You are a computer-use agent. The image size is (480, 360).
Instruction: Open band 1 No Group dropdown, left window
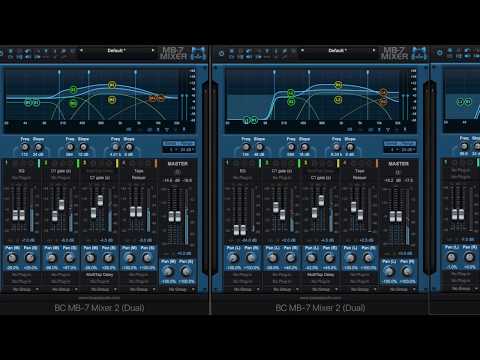22,289
